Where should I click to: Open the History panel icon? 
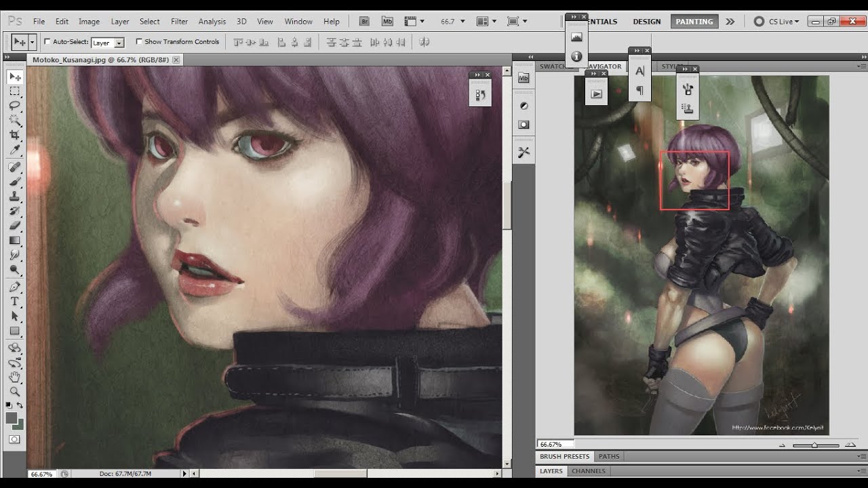coord(480,96)
